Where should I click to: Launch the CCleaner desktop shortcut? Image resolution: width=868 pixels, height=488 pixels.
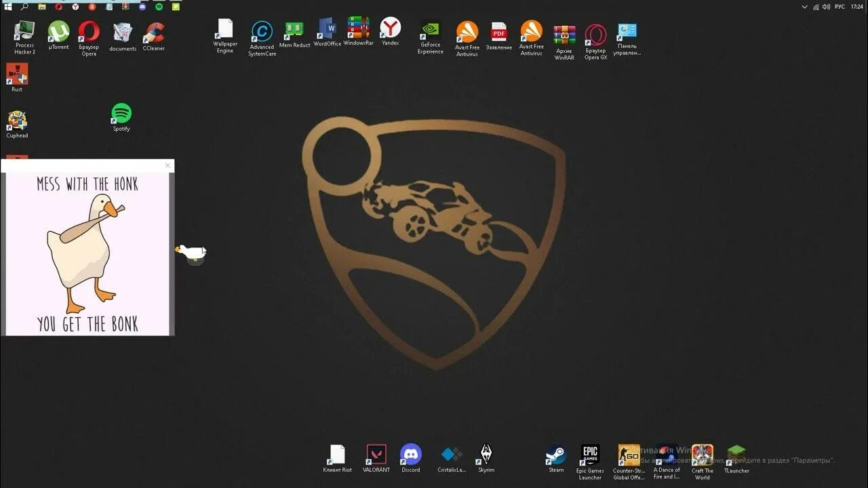click(154, 37)
